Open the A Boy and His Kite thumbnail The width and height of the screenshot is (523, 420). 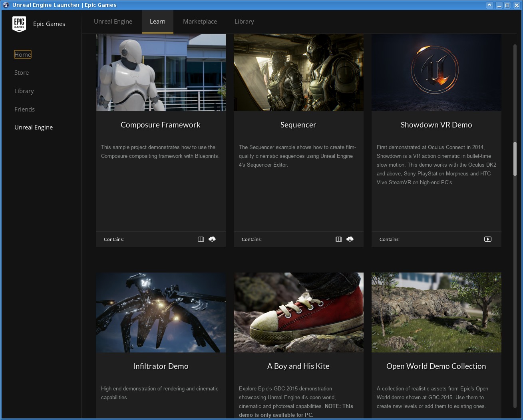click(298, 313)
